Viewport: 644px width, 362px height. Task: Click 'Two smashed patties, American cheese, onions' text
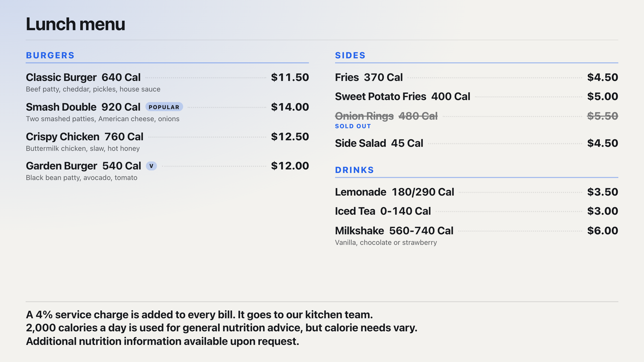[x=103, y=119]
